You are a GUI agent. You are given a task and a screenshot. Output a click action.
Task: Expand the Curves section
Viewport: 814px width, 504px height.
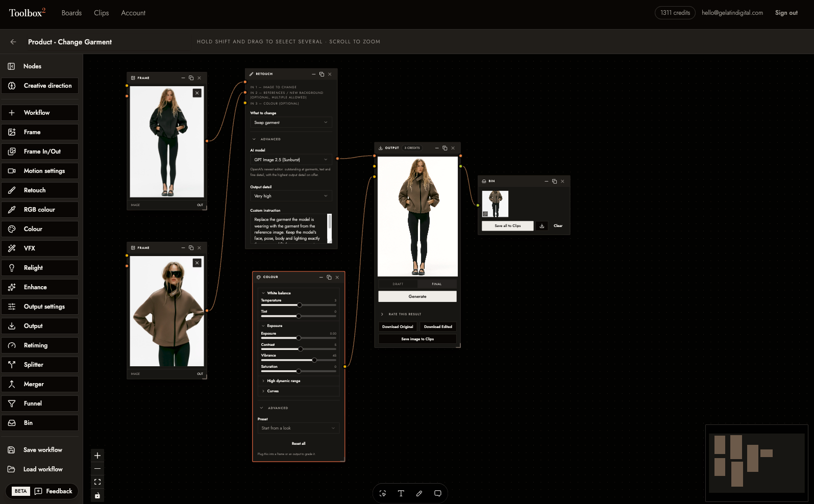click(270, 391)
